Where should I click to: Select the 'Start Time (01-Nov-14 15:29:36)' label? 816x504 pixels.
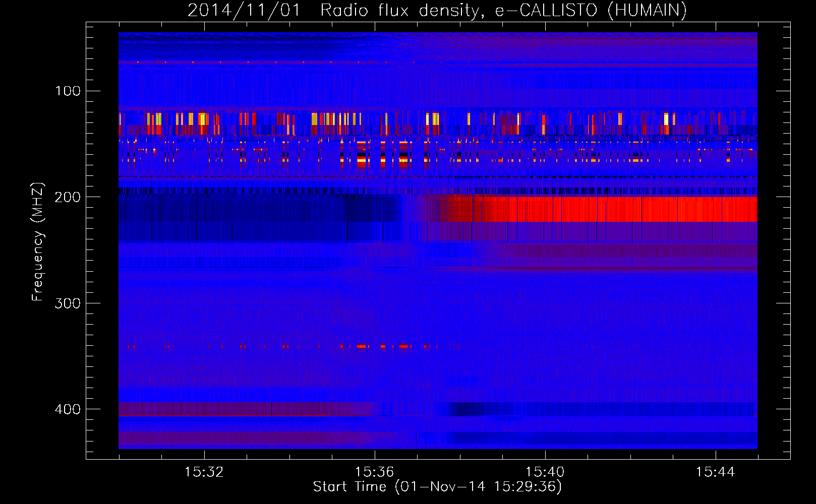[437, 487]
